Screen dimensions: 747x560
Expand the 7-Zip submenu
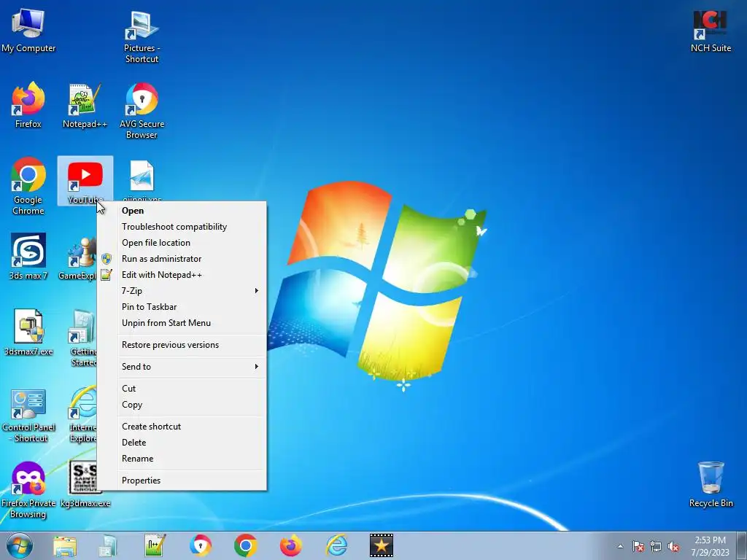182,291
